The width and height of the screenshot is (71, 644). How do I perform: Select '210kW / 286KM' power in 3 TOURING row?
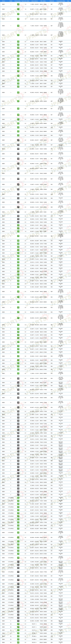[43, 609]
